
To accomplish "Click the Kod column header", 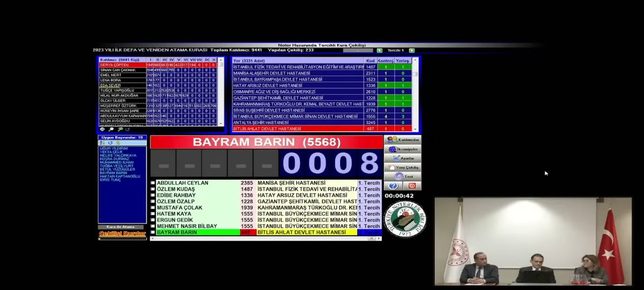I will (x=370, y=61).
